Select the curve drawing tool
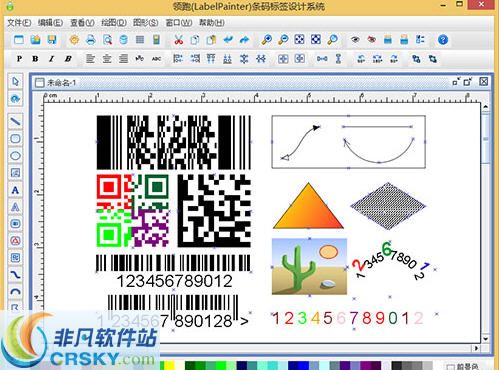This screenshot has height=370, width=499. (15, 275)
